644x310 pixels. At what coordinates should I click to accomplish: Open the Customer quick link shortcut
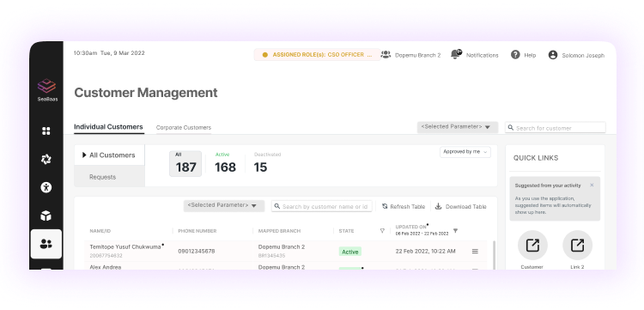(x=532, y=245)
